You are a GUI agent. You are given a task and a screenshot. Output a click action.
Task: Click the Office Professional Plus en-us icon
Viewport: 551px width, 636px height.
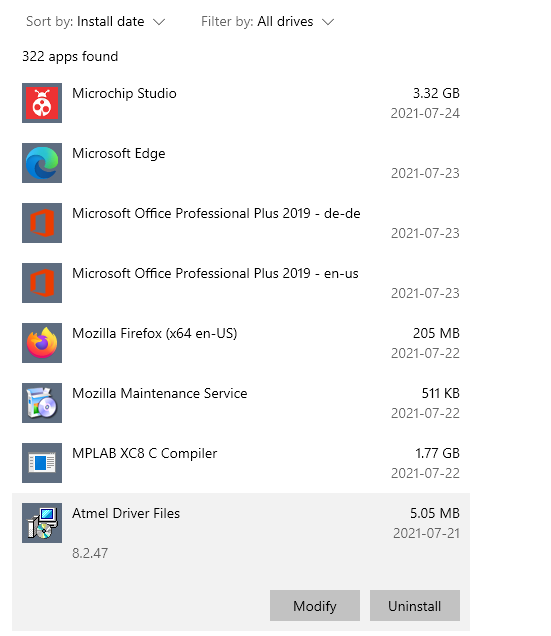42,283
